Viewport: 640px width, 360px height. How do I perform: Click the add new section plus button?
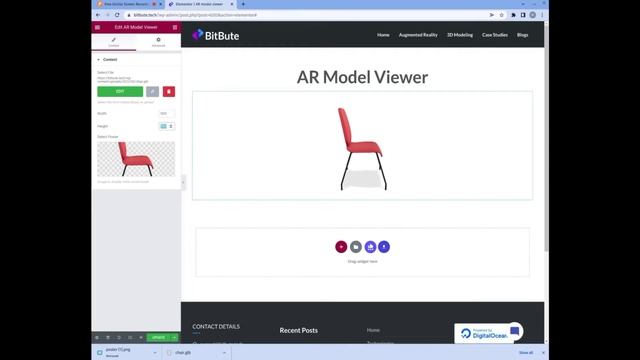point(341,247)
